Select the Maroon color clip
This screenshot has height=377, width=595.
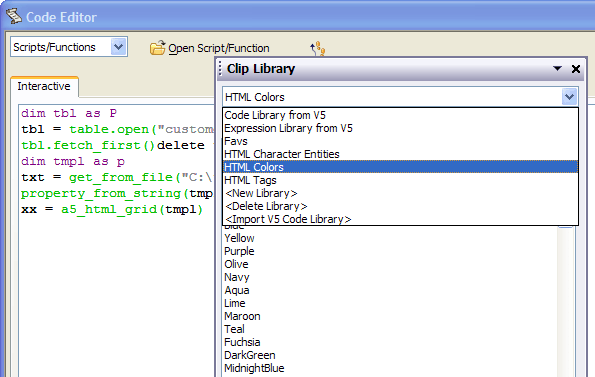click(242, 316)
